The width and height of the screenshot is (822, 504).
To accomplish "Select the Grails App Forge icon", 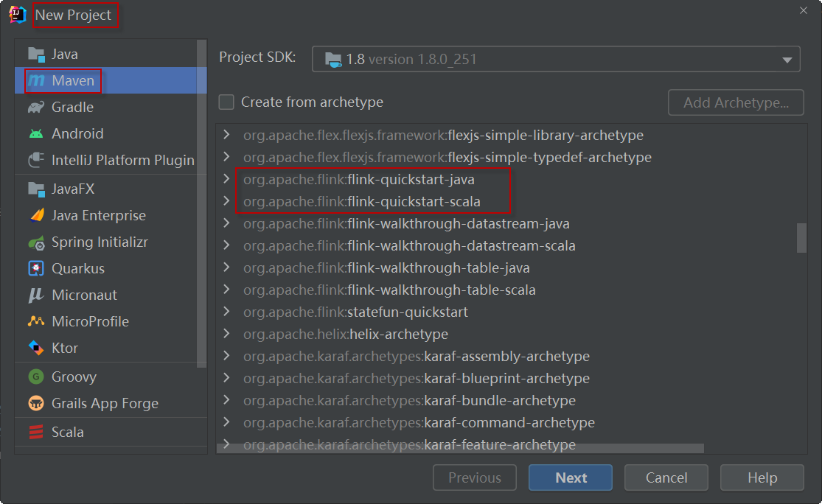I will tap(36, 404).
